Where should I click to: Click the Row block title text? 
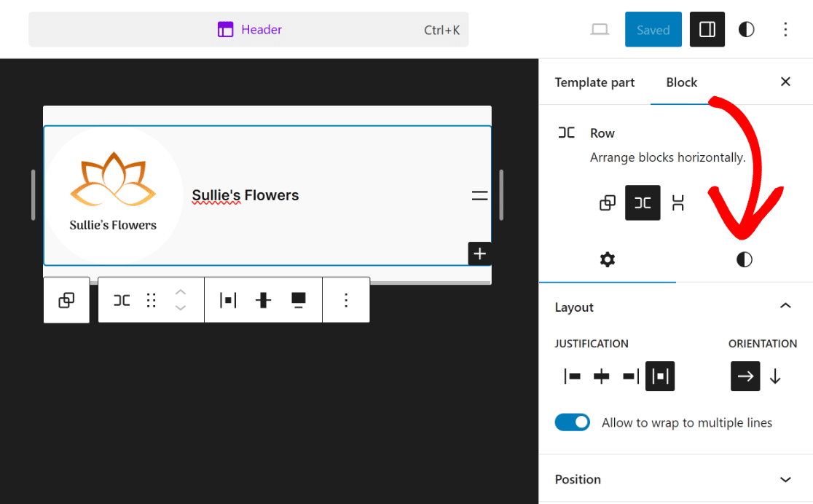pos(602,133)
